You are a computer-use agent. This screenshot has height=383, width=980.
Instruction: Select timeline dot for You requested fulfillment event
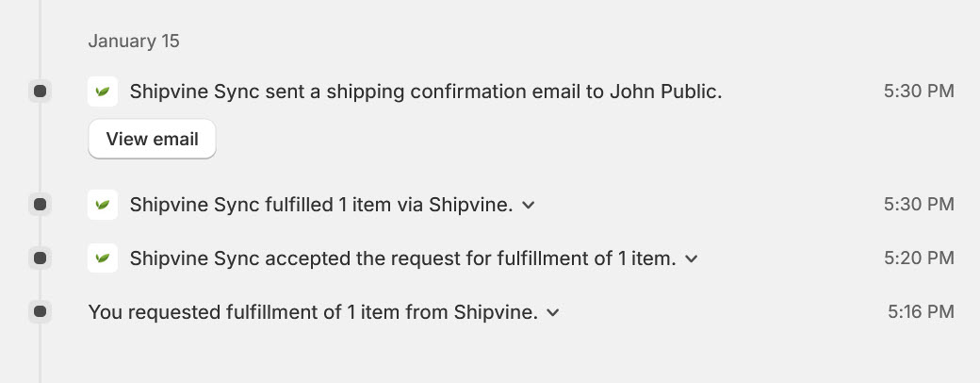pyautogui.click(x=40, y=311)
